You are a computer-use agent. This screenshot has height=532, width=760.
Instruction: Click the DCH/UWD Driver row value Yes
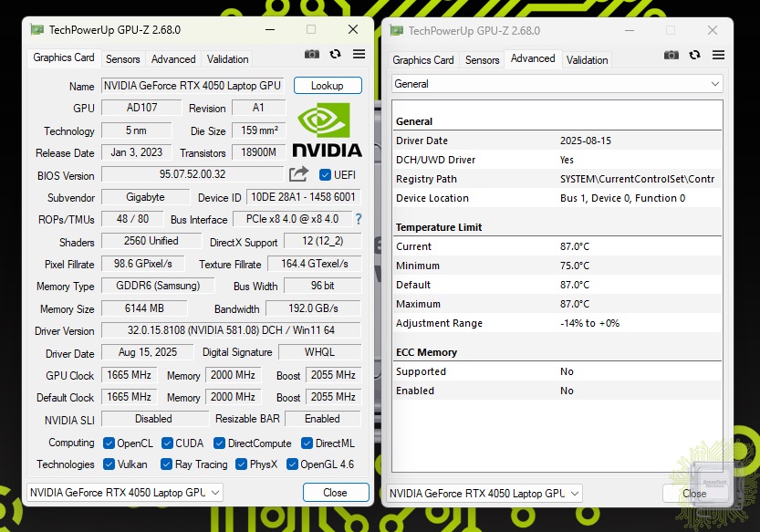click(x=567, y=160)
